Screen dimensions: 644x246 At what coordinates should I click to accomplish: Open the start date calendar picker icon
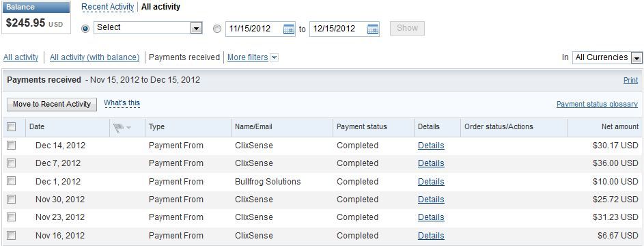pos(289,29)
